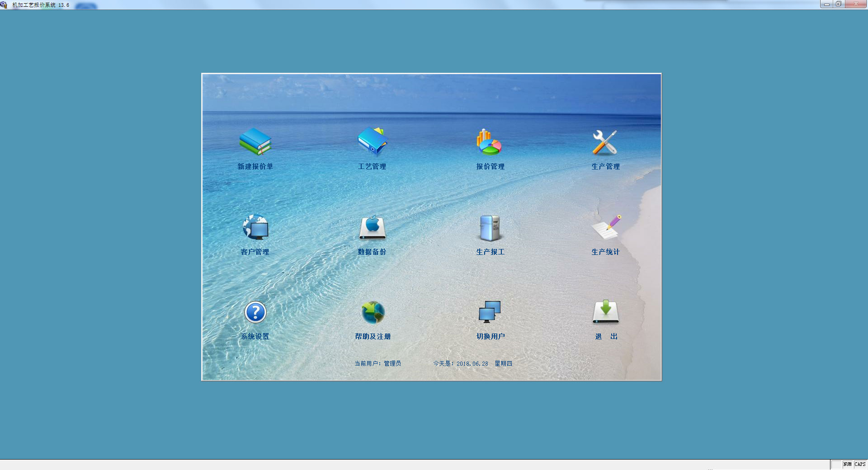Minimize the application window
The width and height of the screenshot is (868, 470).
(x=827, y=4)
